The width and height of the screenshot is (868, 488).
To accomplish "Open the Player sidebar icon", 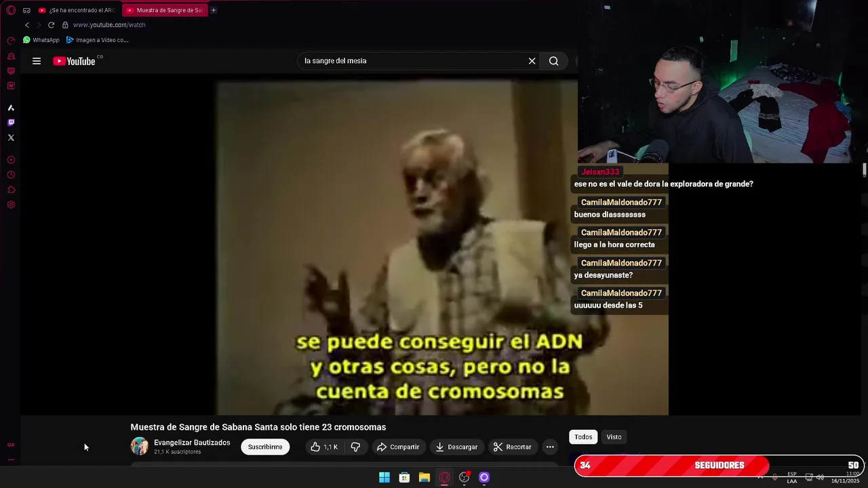I will [11, 160].
